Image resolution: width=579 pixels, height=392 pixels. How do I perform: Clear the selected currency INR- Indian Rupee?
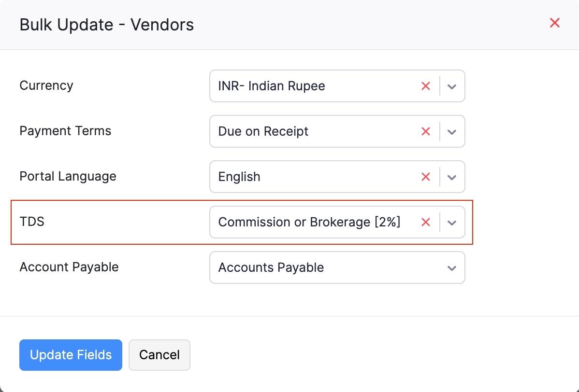point(426,86)
